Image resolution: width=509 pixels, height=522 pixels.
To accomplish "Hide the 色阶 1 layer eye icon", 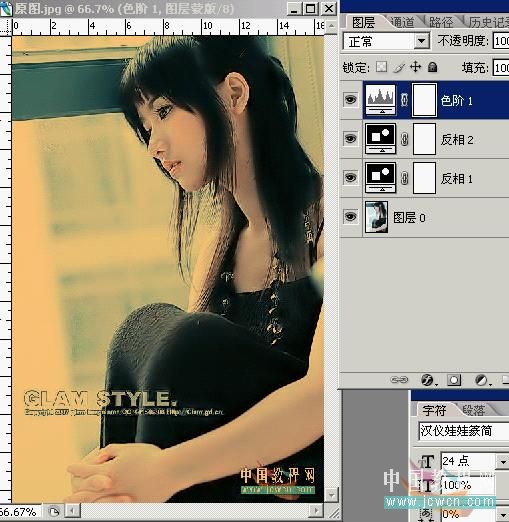I will [350, 99].
